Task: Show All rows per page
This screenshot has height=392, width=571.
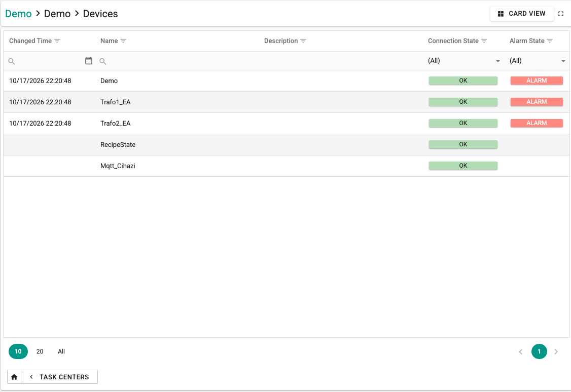Action: coord(61,351)
